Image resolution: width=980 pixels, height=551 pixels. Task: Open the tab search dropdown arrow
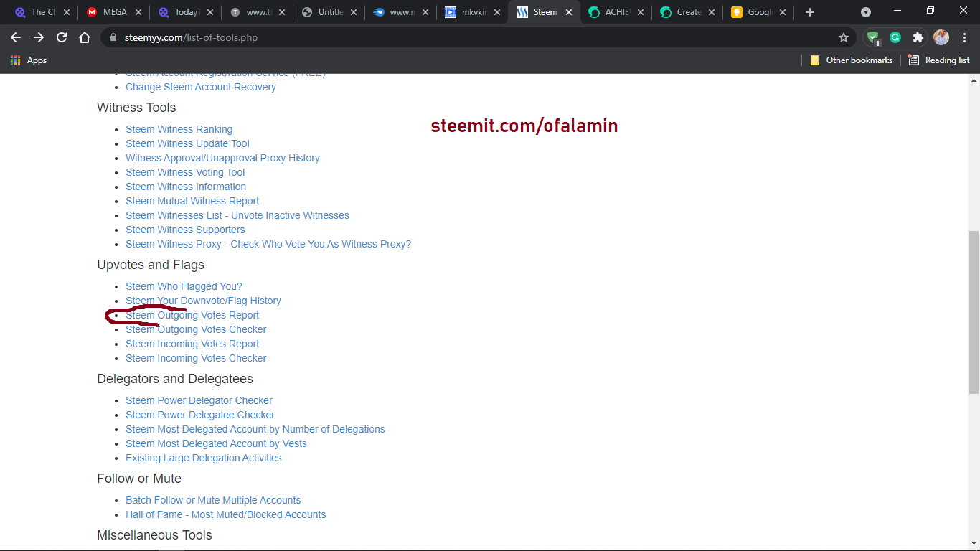pos(866,12)
